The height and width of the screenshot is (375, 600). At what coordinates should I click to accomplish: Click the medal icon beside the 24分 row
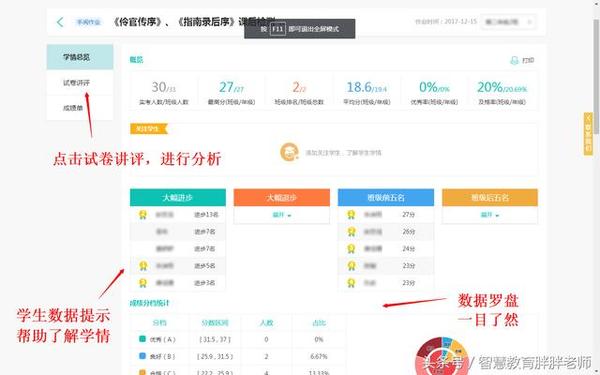351,249
